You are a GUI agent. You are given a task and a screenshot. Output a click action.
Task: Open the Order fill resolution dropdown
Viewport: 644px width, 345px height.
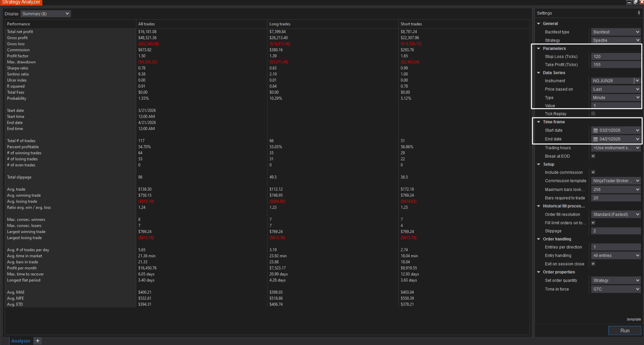616,214
